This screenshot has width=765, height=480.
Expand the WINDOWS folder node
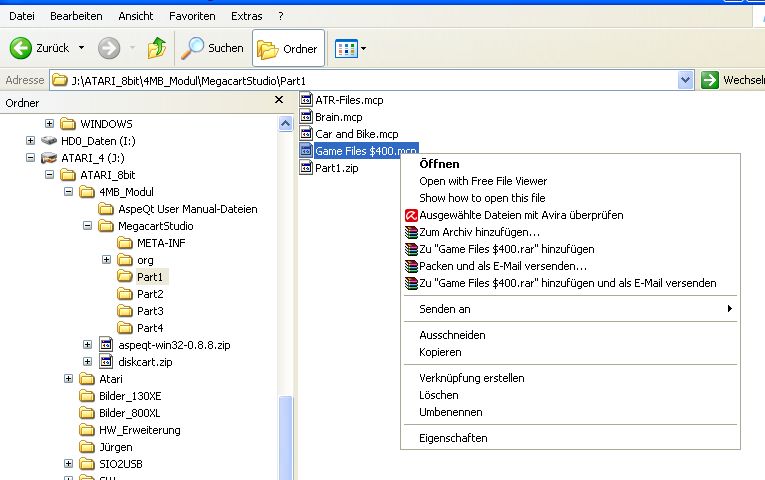click(x=49, y=123)
